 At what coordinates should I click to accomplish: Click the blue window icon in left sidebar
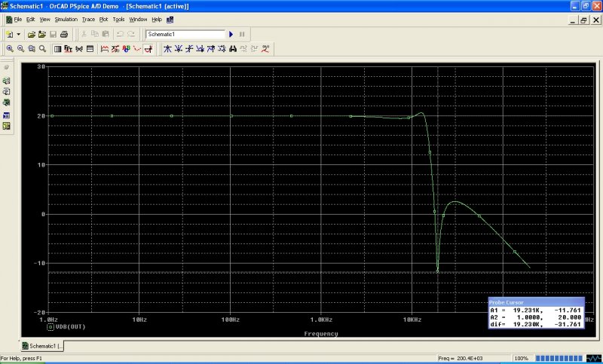6,115
